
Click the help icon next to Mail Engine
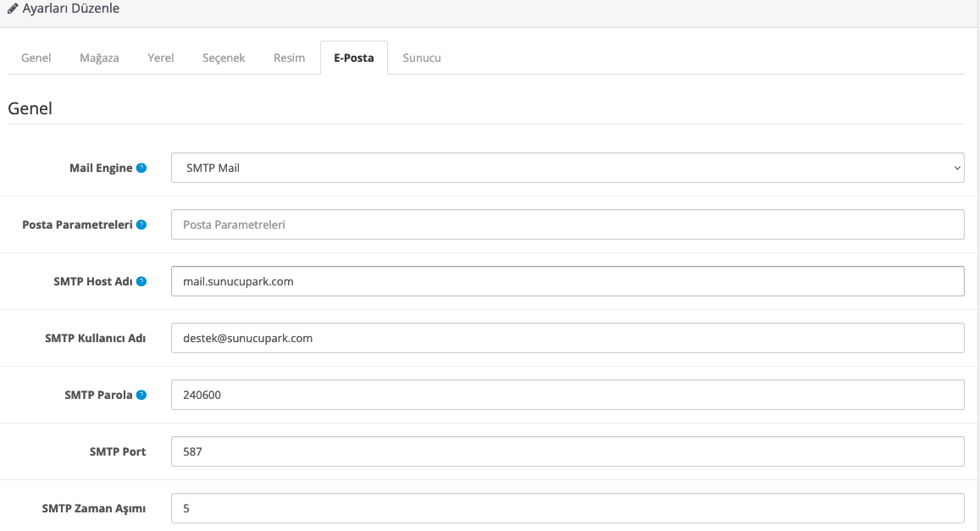141,168
